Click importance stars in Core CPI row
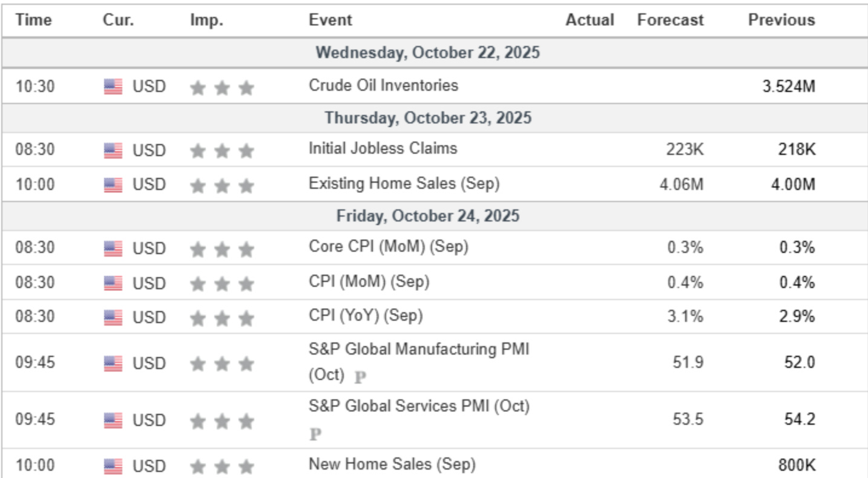 [222, 248]
